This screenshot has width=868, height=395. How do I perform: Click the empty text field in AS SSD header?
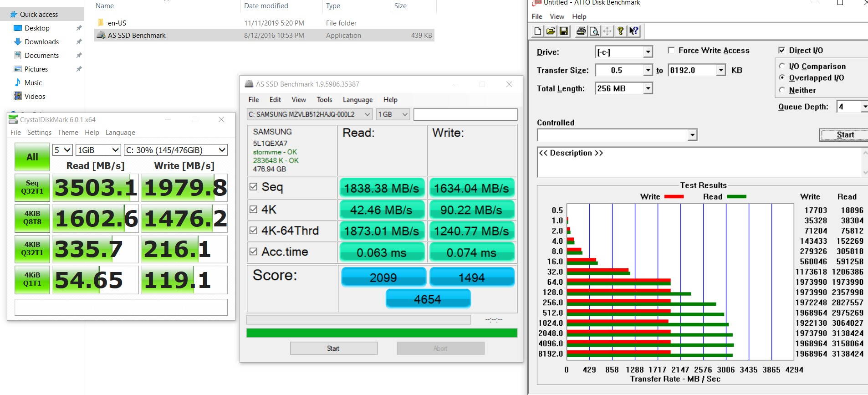(465, 114)
